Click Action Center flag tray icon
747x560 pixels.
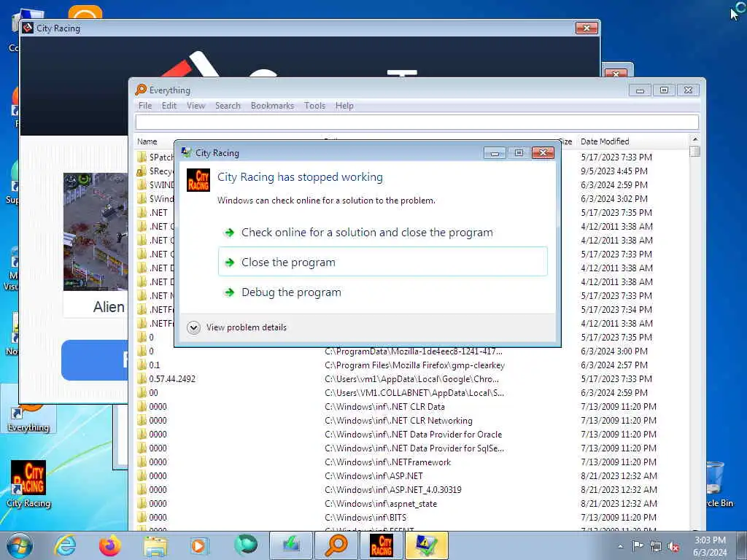point(638,546)
